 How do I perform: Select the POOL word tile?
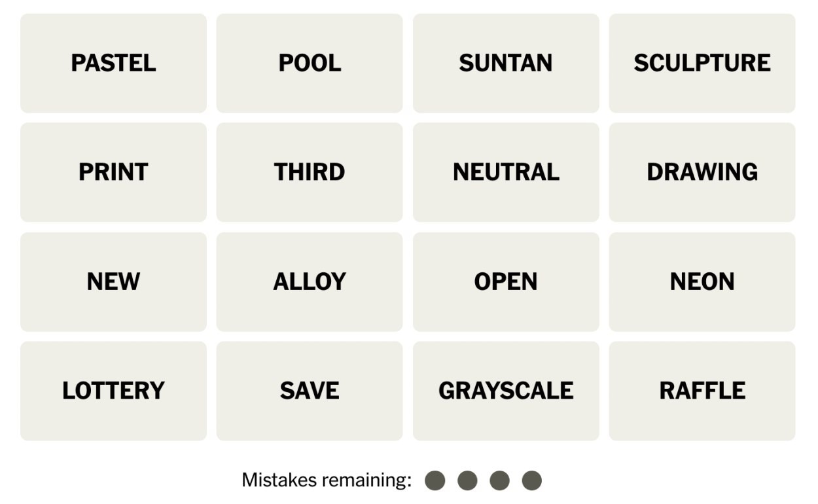[310, 63]
